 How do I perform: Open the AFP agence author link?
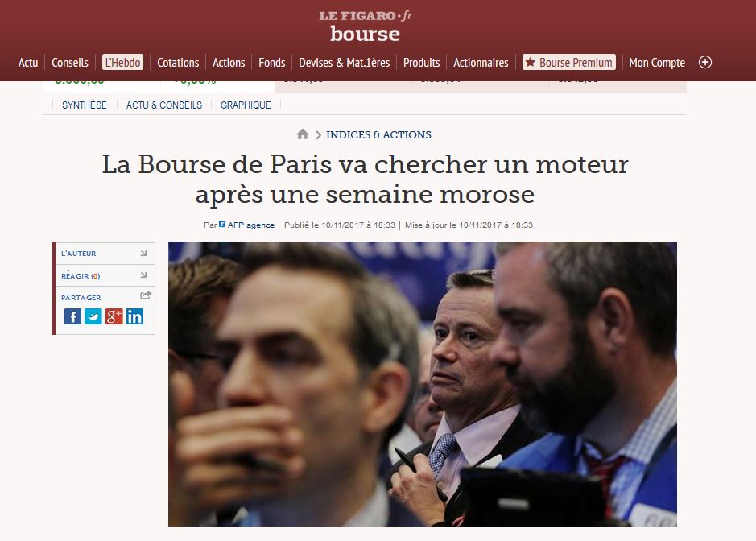(250, 225)
